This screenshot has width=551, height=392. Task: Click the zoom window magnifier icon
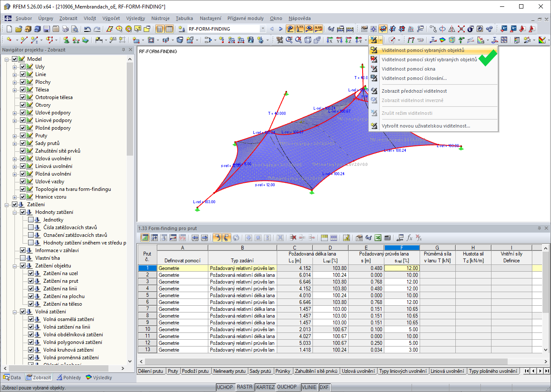coord(289,40)
